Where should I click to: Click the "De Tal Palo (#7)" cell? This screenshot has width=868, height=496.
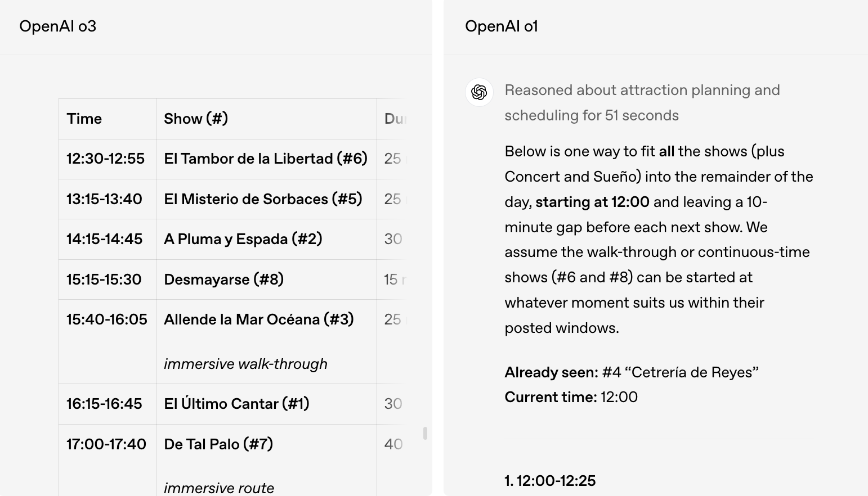coord(218,444)
